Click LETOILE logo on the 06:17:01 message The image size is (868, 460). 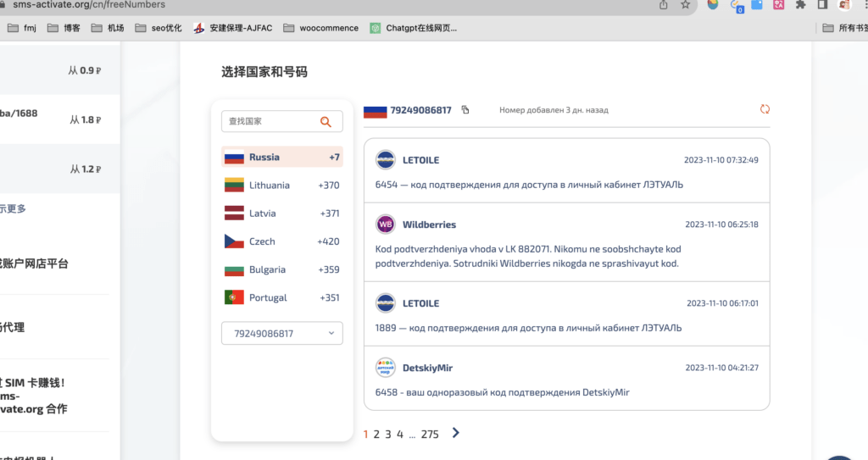tap(386, 303)
